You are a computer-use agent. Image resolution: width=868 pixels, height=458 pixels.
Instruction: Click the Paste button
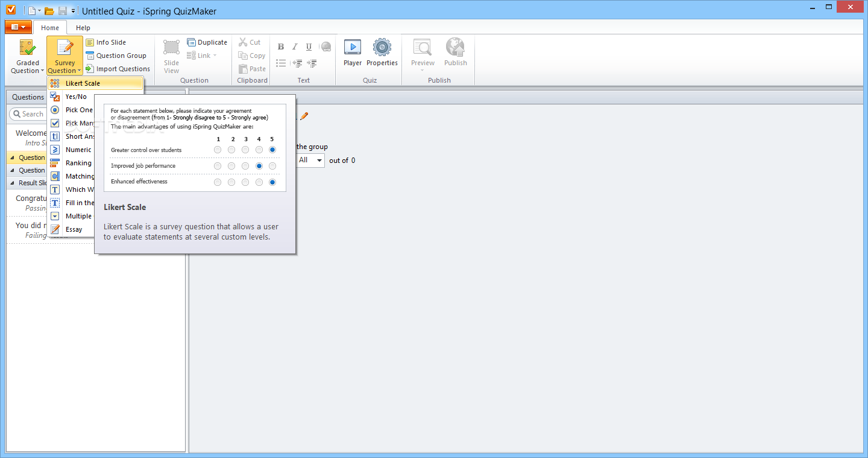point(253,69)
